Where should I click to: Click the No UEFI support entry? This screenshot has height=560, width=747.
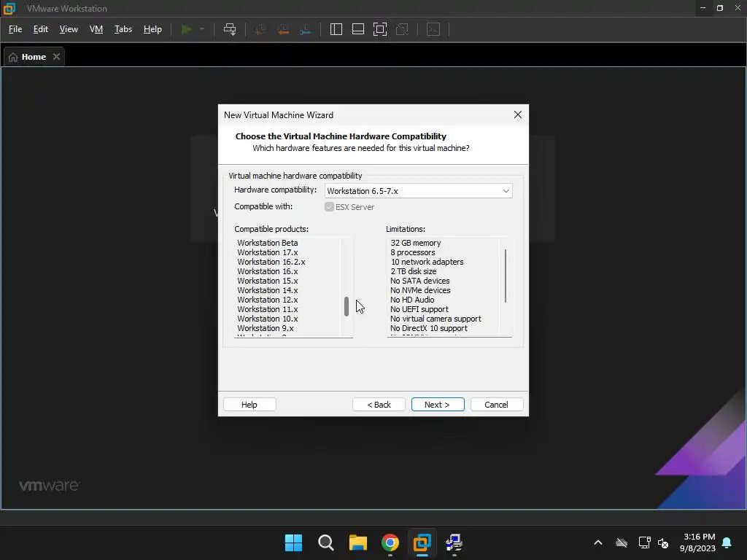tap(419, 309)
